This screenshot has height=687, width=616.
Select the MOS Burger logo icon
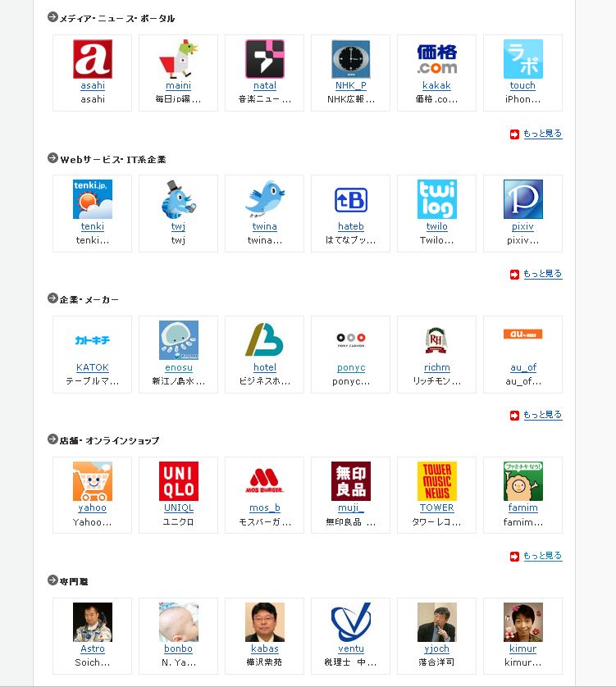pyautogui.click(x=265, y=481)
